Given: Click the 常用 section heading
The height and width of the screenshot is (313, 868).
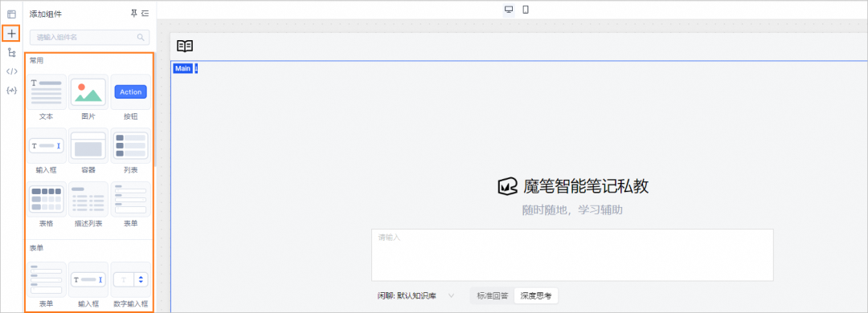Looking at the screenshot, I should pyautogui.click(x=36, y=60).
